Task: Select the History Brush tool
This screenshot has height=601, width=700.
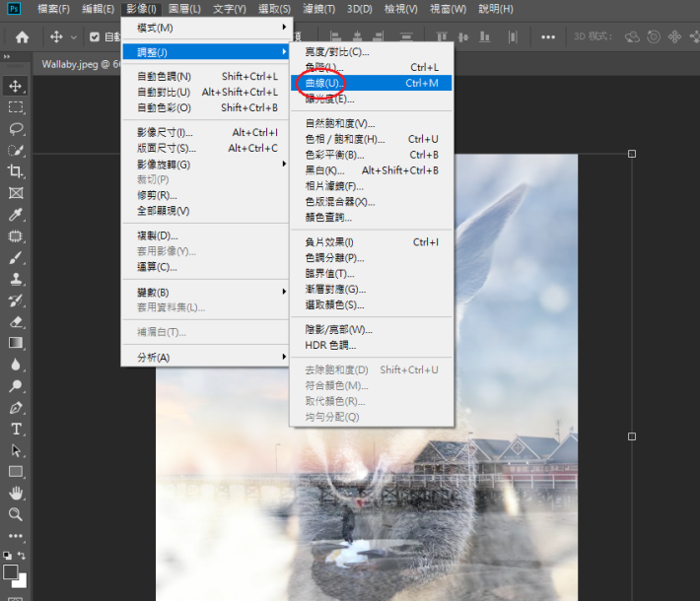Action: (x=16, y=300)
